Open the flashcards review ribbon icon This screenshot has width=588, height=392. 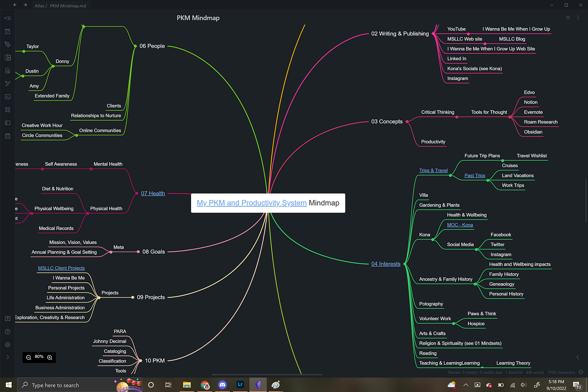8,58
